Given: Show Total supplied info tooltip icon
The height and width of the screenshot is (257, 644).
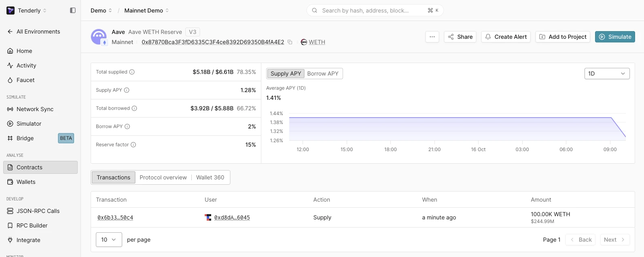Looking at the screenshot, I should tap(132, 72).
